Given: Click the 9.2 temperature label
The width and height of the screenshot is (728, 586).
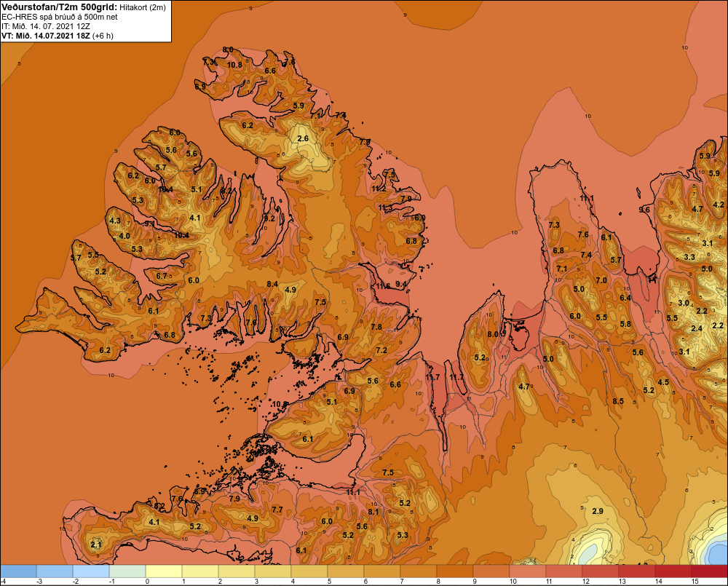Looking at the screenshot, I should coord(269,218).
